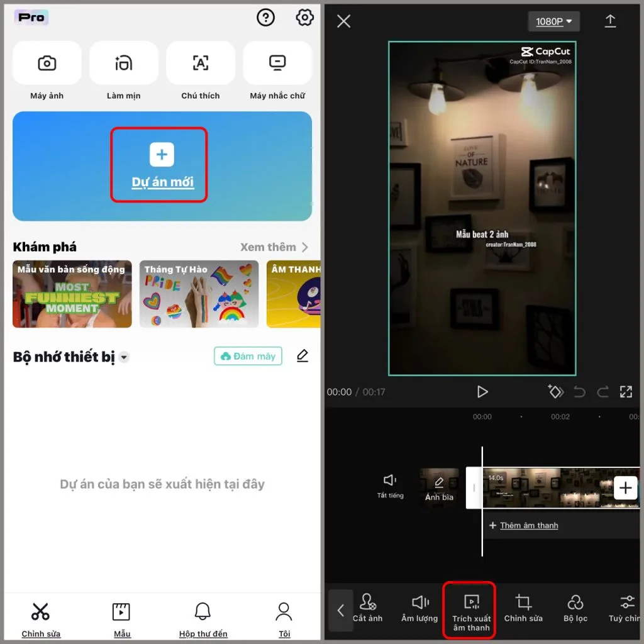Switch to the Chỉnh sửa tab

click(x=41, y=619)
